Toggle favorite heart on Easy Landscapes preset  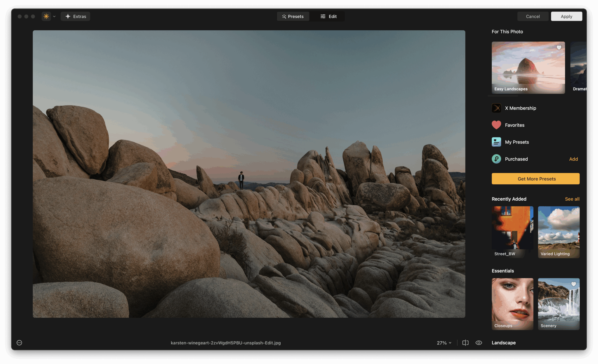point(559,48)
